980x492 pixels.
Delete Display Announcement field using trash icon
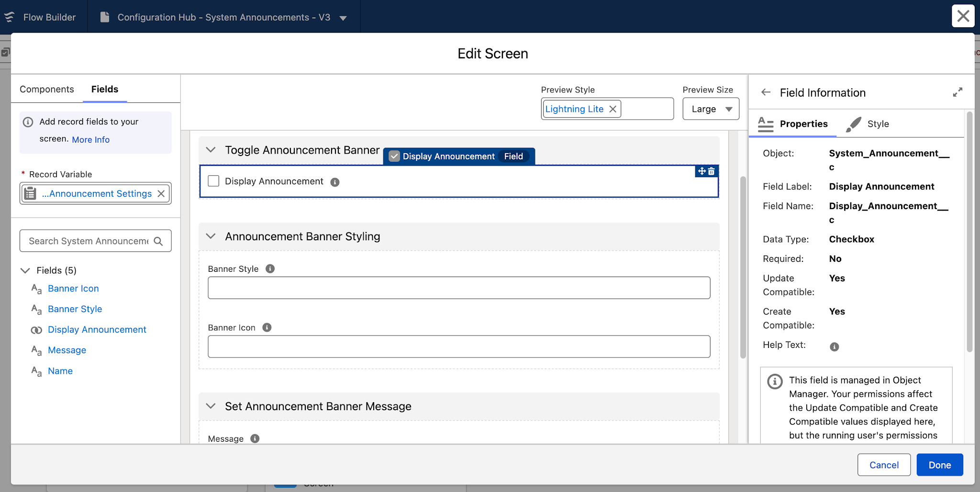[712, 171]
